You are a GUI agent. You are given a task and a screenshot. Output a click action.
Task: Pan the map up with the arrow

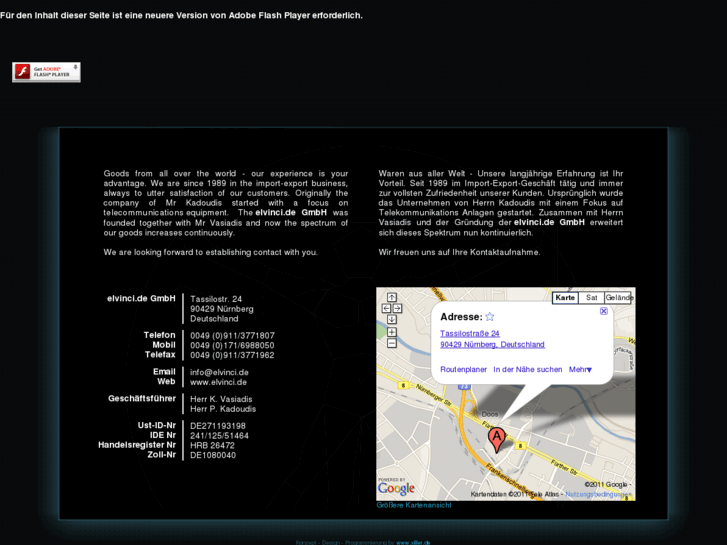pyautogui.click(x=392, y=297)
